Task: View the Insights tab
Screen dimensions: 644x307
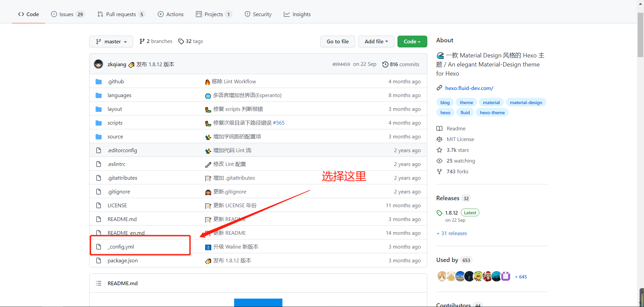Action: 297,14
